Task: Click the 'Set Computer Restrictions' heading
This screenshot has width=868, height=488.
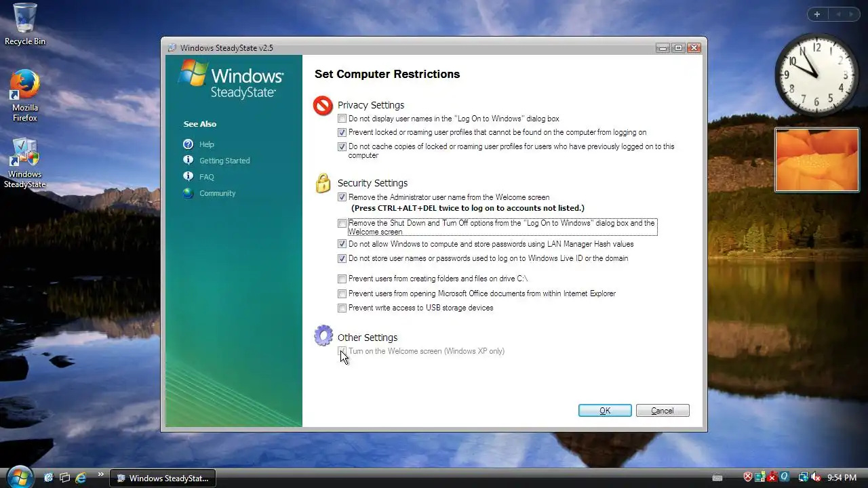Action: (387, 75)
